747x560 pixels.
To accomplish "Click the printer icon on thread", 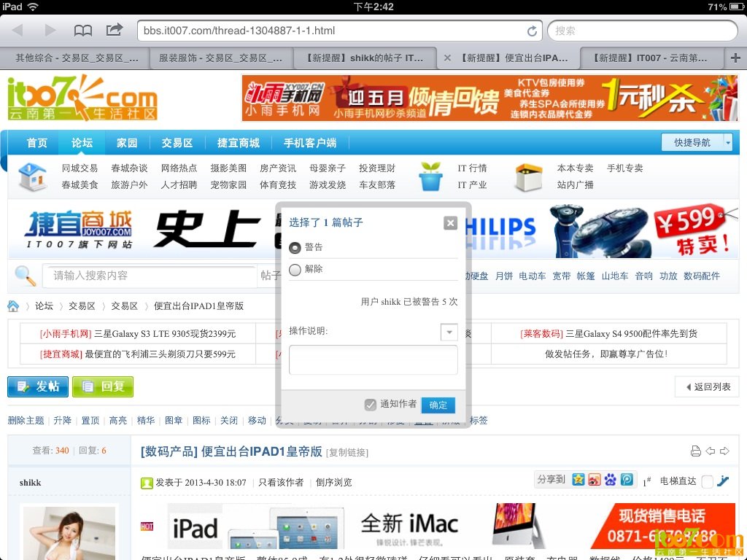I will [695, 451].
